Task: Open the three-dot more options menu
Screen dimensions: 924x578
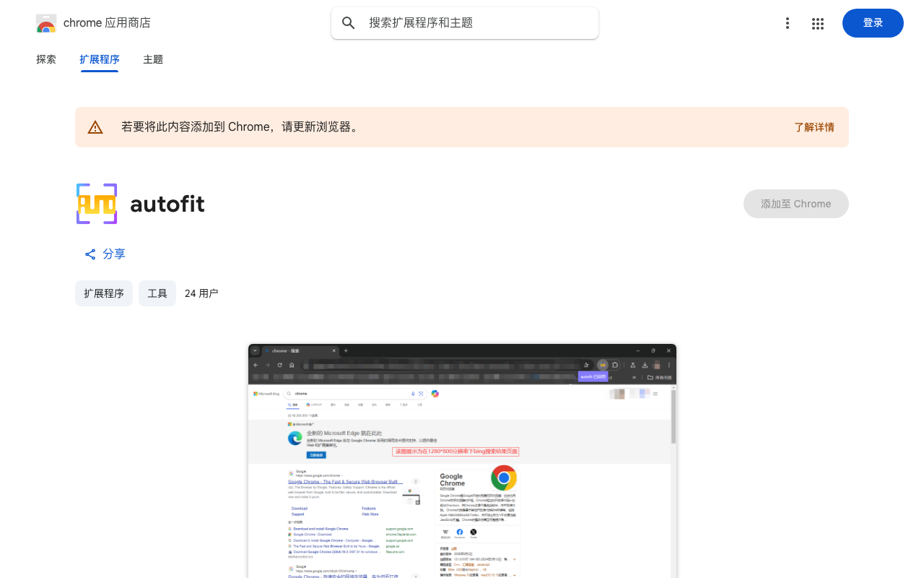Action: (x=788, y=23)
